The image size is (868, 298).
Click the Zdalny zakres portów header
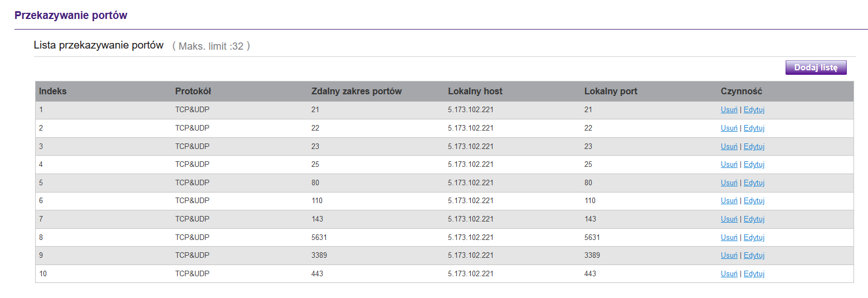(x=357, y=92)
